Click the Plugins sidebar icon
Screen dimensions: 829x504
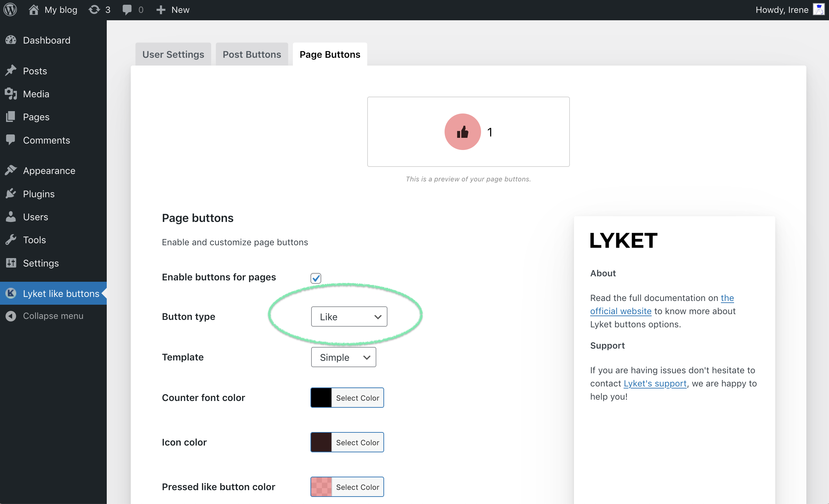coord(11,193)
